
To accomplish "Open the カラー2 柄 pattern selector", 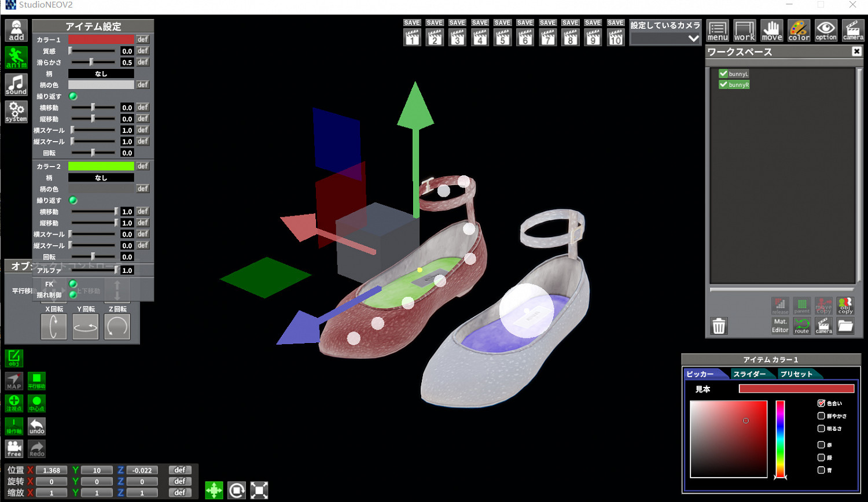I will pos(101,178).
